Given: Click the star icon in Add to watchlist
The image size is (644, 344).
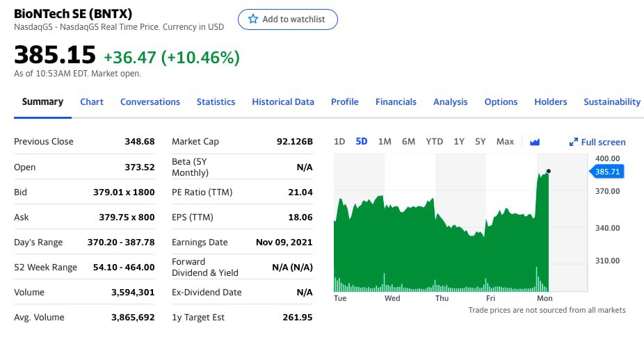Looking at the screenshot, I should [x=253, y=19].
